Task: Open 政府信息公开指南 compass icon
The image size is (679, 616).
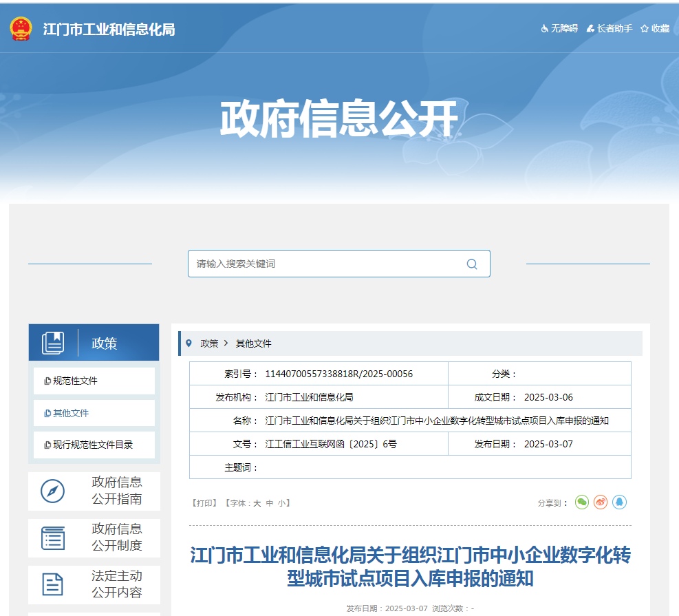Action: (x=53, y=491)
